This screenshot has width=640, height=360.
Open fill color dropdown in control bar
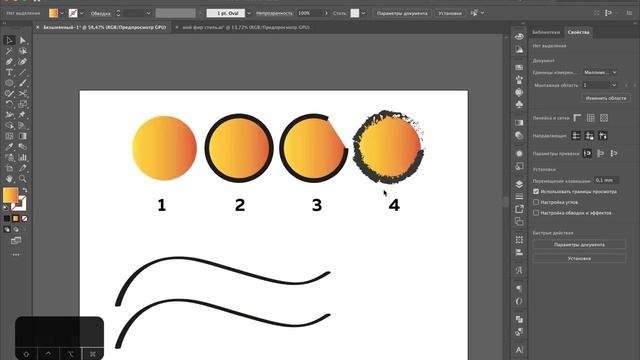click(x=62, y=13)
